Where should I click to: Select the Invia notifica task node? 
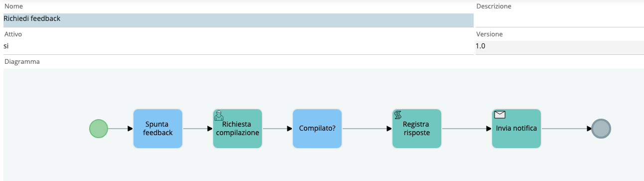tap(516, 129)
